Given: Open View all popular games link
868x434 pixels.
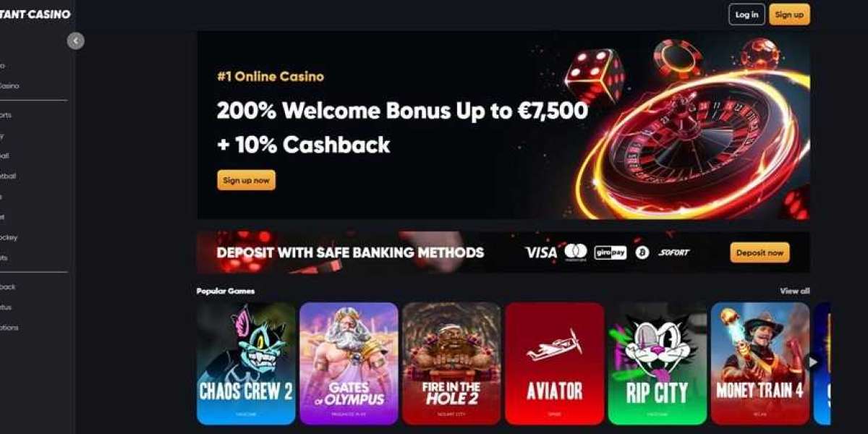Looking at the screenshot, I should [x=795, y=291].
